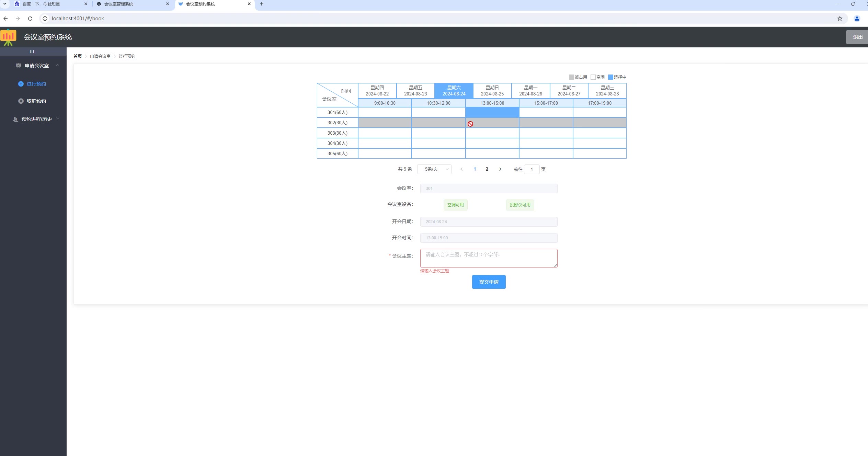Toggle room 304 slot at 17:00-19:00
The image size is (868, 456).
tap(599, 143)
